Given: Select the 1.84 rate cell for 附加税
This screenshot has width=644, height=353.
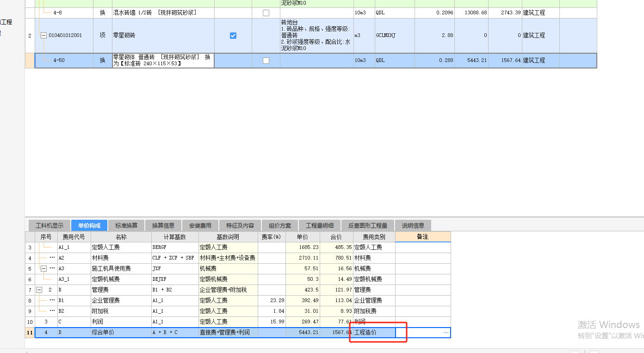Looking at the screenshot, I should click(x=272, y=311).
